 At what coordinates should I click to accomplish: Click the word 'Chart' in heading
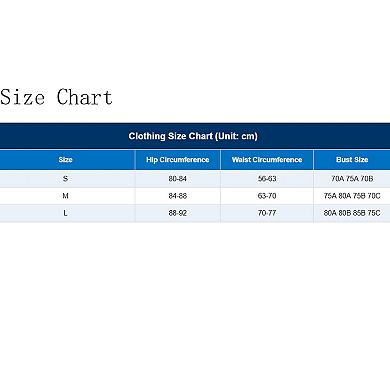(x=84, y=97)
